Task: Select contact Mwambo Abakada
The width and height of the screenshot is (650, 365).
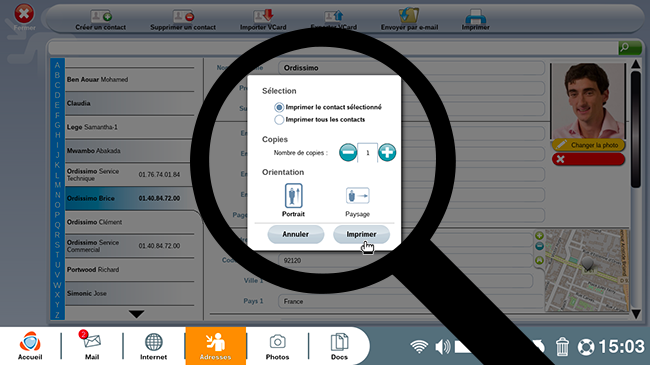Action: (130, 151)
